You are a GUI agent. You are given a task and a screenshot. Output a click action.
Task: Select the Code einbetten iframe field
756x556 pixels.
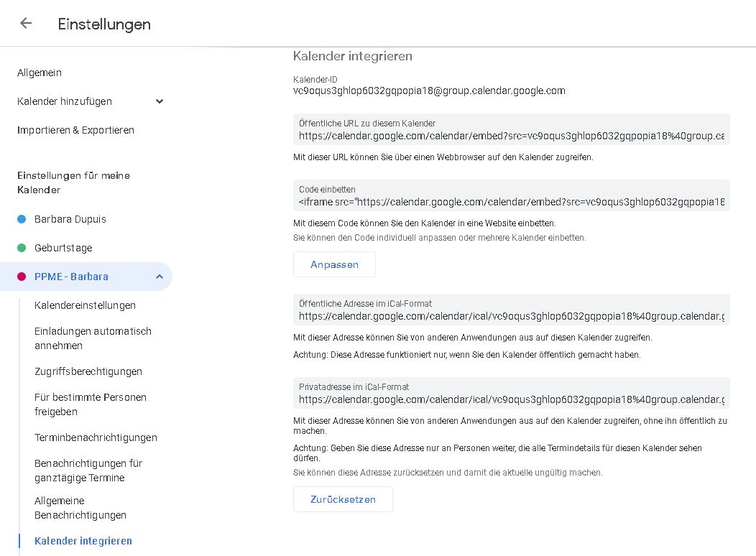click(x=511, y=202)
